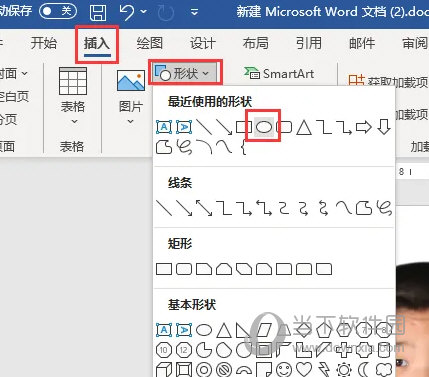Select the oval shape in recently used shapes
This screenshot has width=429, height=377.
pos(264,127)
